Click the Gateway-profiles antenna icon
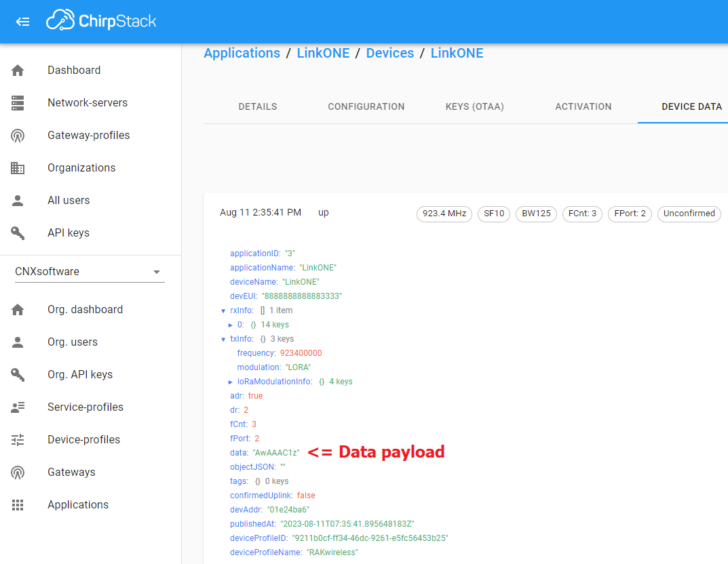The width and height of the screenshot is (728, 564). pos(18,136)
